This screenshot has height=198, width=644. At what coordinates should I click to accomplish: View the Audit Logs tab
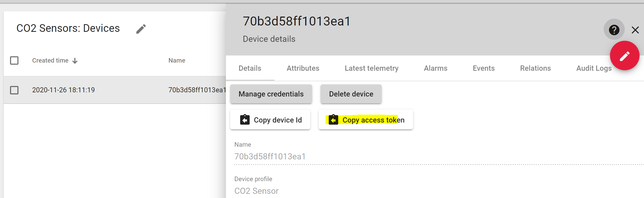594,68
